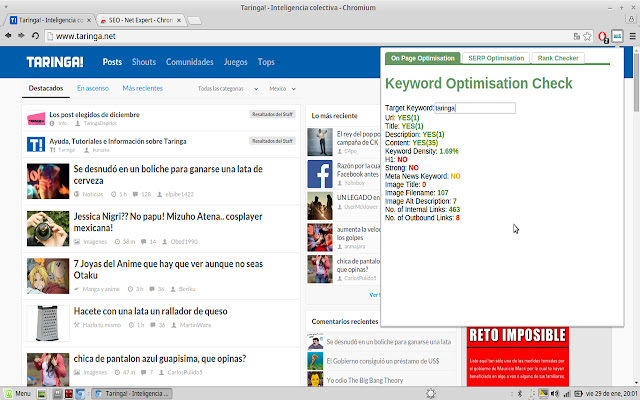Click the TARINGA! logo in site header
This screenshot has height=400, width=640.
click(x=55, y=62)
